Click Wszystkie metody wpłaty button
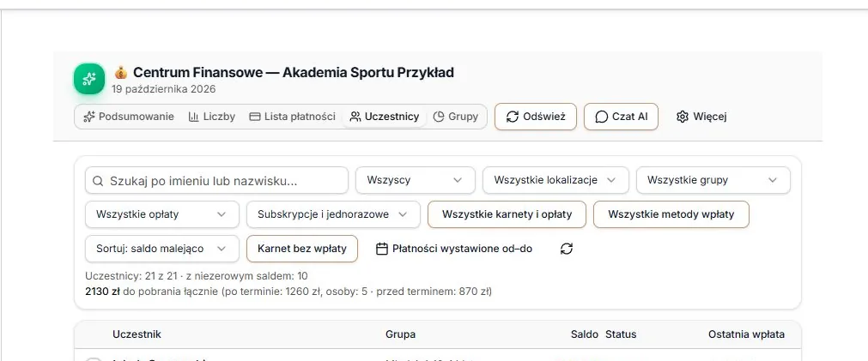Viewport: 868px width, 361px height. point(671,214)
